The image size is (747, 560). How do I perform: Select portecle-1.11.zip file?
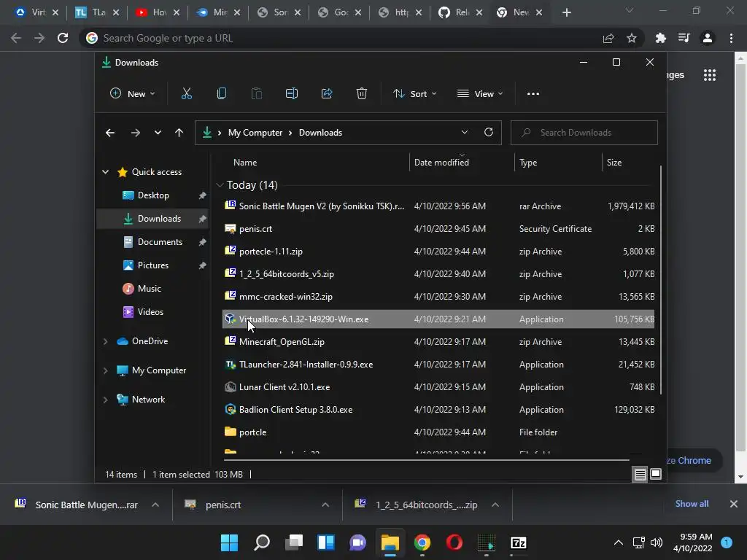pos(438,252)
